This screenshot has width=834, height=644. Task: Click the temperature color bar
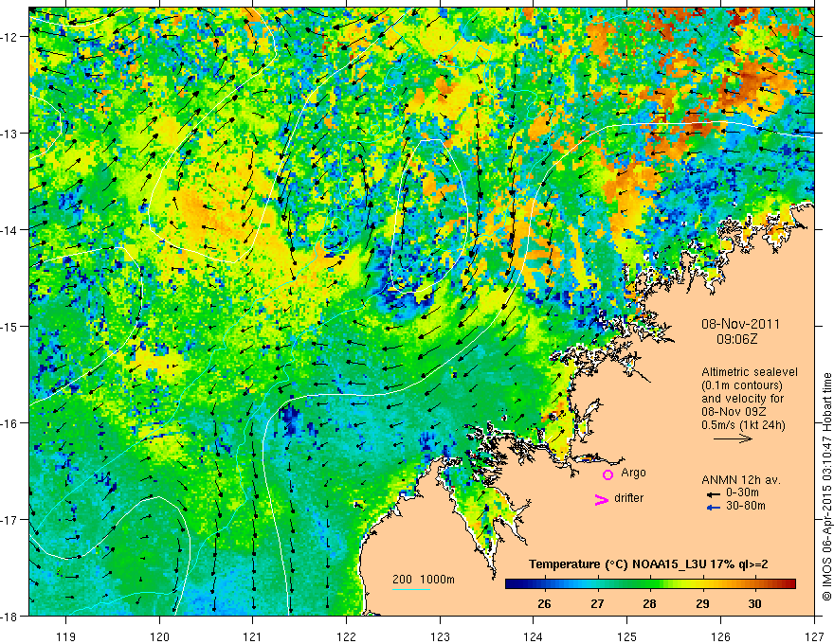click(x=650, y=584)
